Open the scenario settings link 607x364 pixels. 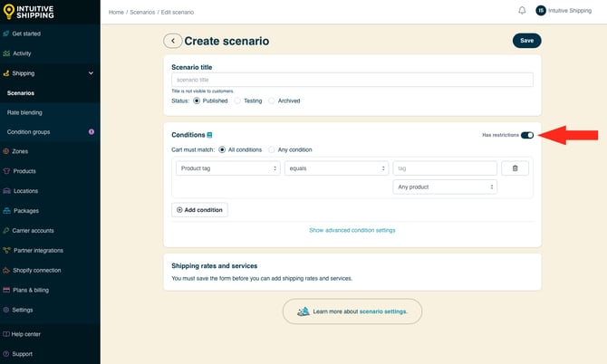(383, 311)
